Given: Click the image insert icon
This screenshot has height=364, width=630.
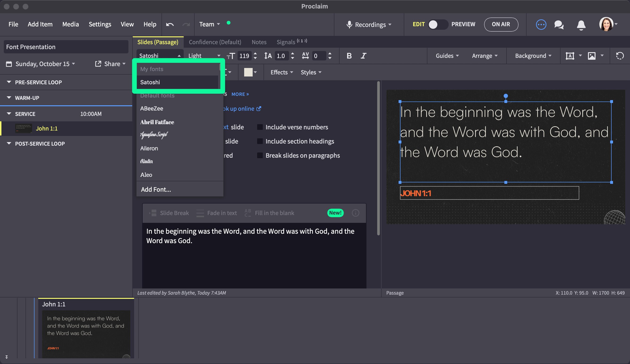Looking at the screenshot, I should (592, 56).
